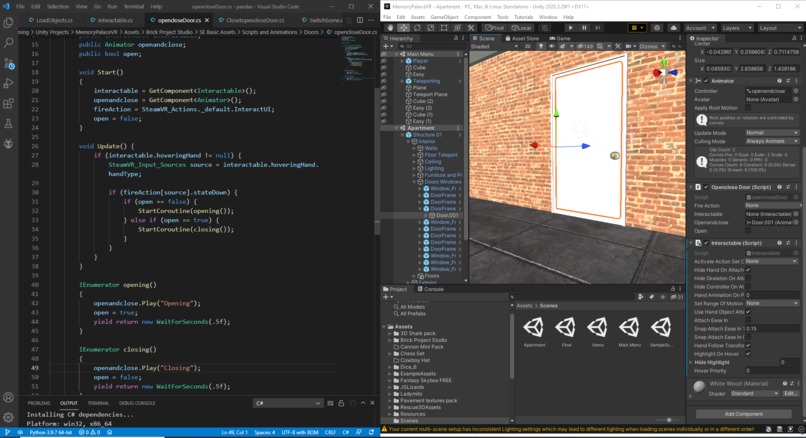
Task: Toggle the Highlight On Hover checkbox
Action: [748, 354]
